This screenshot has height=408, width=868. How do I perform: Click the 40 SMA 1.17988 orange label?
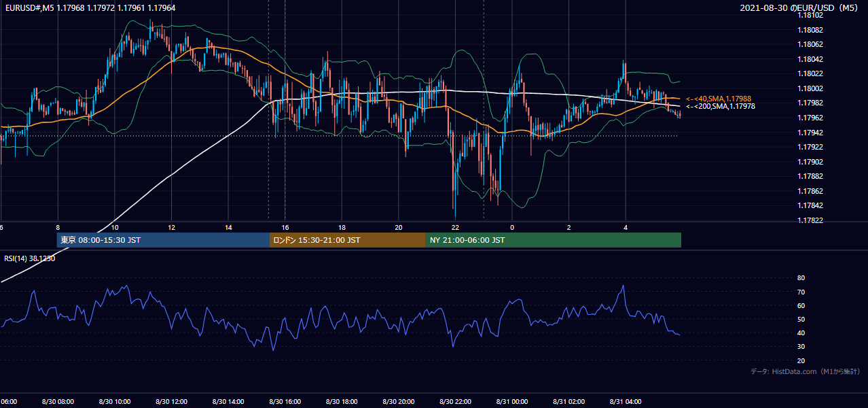(x=719, y=99)
